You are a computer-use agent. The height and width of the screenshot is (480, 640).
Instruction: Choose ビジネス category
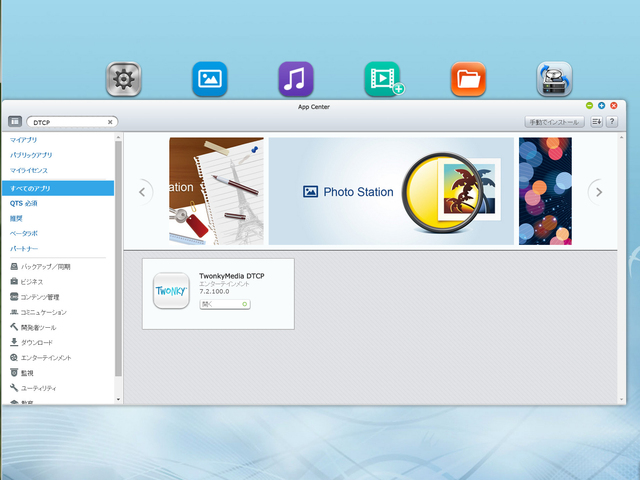(27, 282)
